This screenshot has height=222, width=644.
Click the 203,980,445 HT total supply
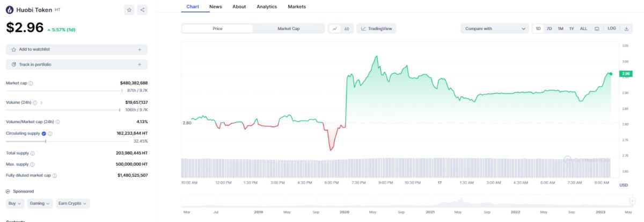pos(131,153)
